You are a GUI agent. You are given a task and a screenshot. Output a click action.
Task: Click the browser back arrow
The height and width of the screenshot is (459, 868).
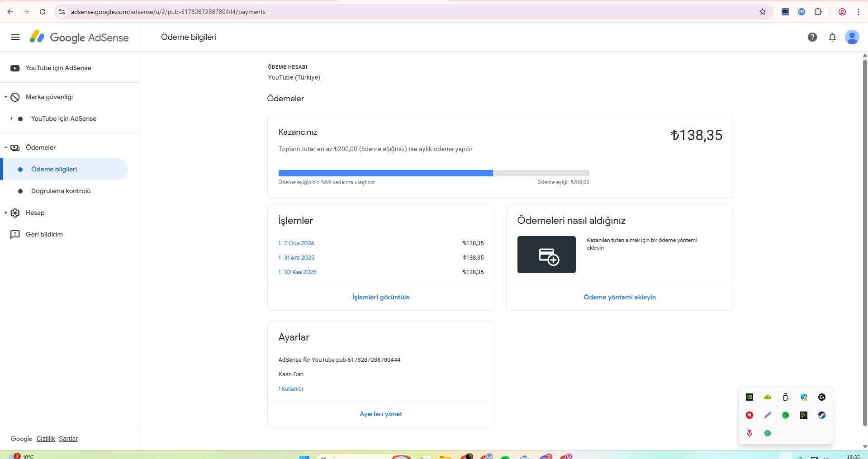tap(10, 12)
